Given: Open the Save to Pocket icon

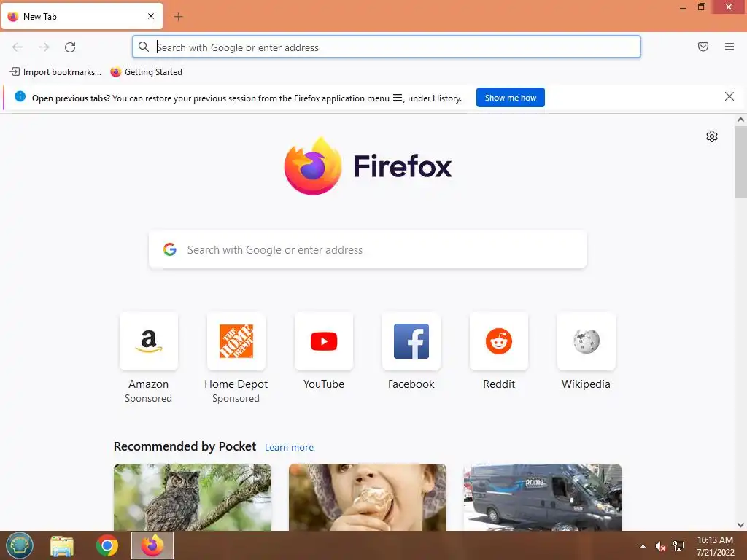Looking at the screenshot, I should (703, 47).
